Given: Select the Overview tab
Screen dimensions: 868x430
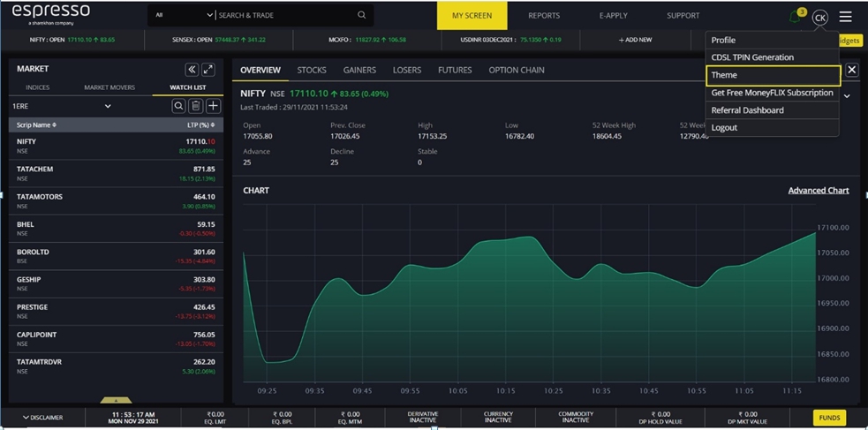Looking at the screenshot, I should (x=260, y=71).
